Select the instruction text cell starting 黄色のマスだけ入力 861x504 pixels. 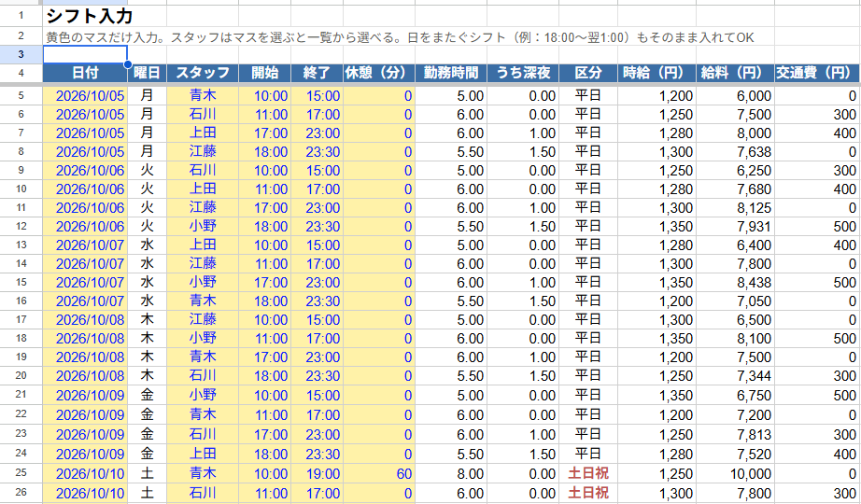[x=400, y=37]
